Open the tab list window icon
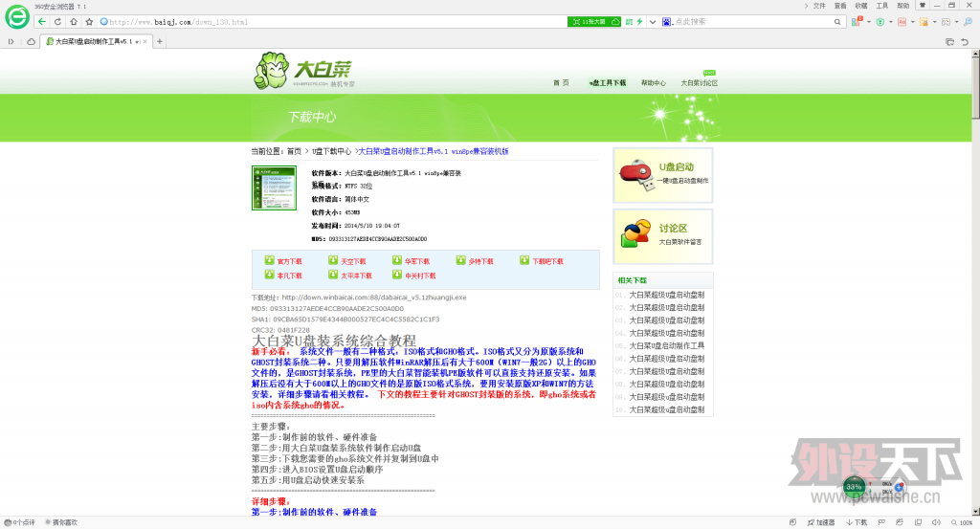The height and width of the screenshot is (529, 980). (x=949, y=42)
